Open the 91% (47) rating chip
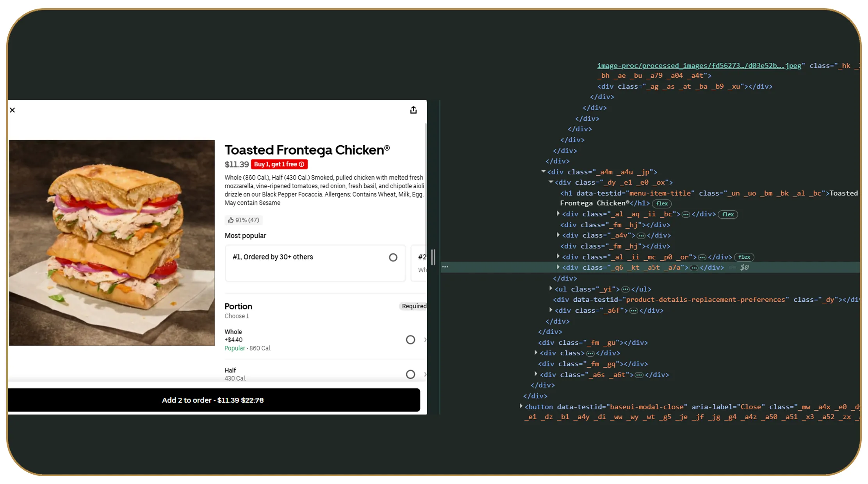The height and width of the screenshot is (484, 868). click(x=244, y=220)
